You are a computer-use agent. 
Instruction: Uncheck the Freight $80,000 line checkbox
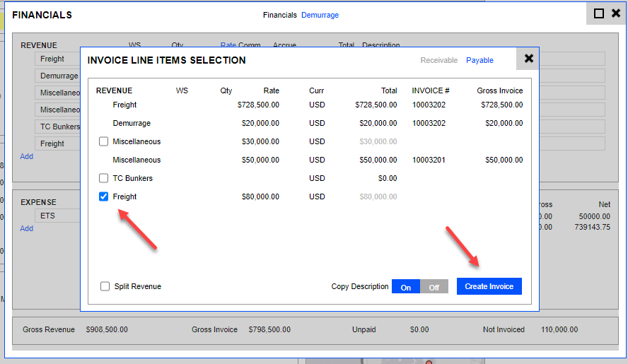click(104, 197)
